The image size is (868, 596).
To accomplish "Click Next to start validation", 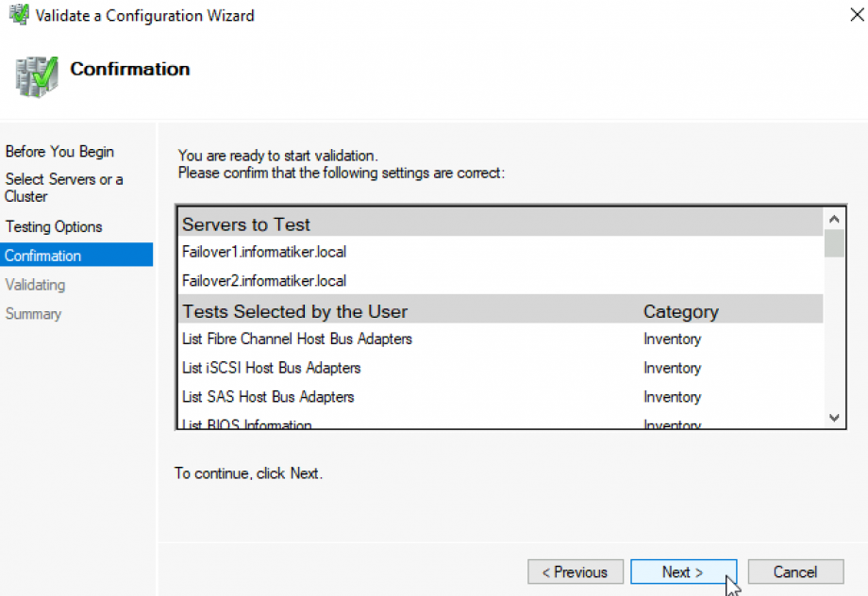I will coord(683,571).
